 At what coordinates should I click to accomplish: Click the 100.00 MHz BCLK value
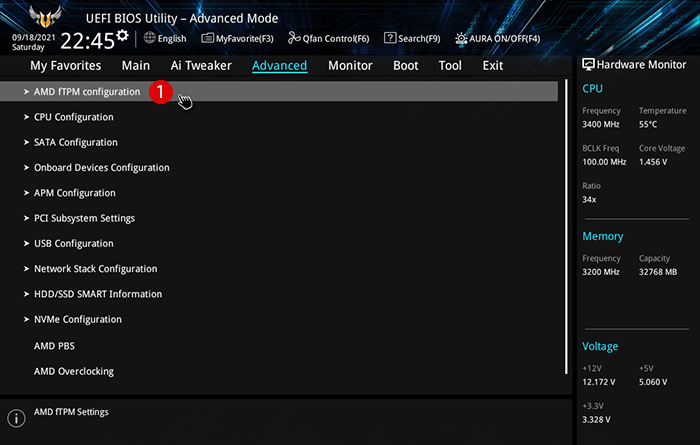pyautogui.click(x=604, y=162)
